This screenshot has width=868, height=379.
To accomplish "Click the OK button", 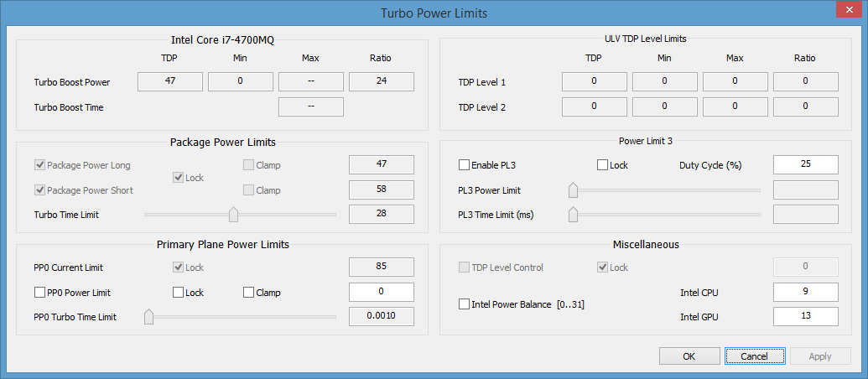I will click(689, 356).
